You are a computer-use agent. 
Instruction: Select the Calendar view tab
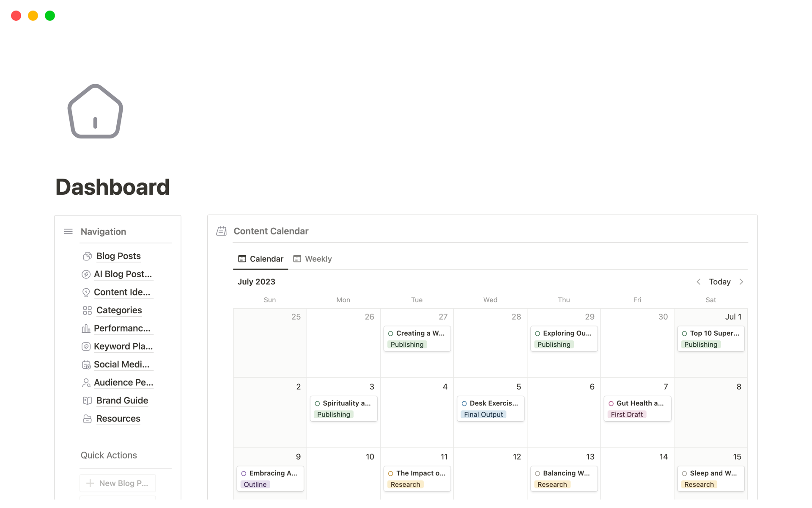coord(261,259)
